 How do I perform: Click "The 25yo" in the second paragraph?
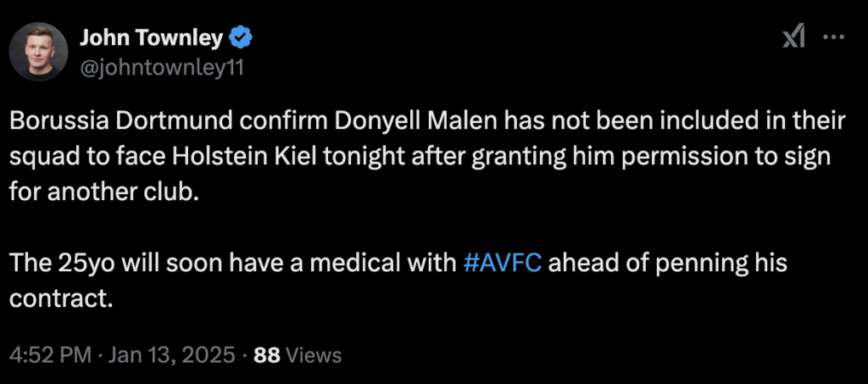pyautogui.click(x=51, y=263)
